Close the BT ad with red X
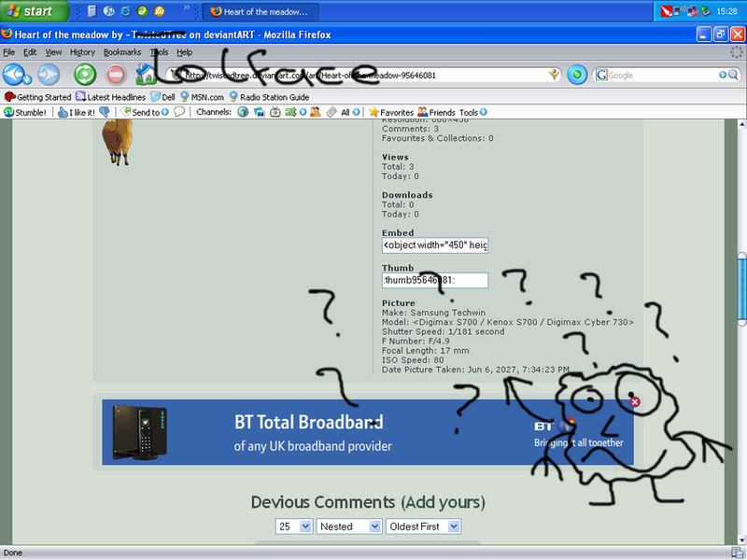Viewport: 747px width, 560px height. tap(635, 402)
